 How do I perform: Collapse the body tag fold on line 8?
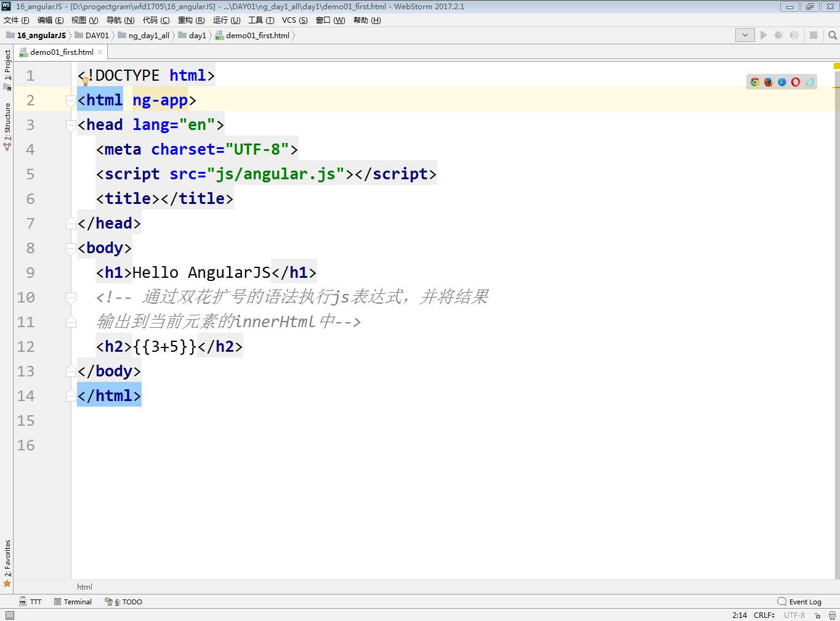(71, 248)
